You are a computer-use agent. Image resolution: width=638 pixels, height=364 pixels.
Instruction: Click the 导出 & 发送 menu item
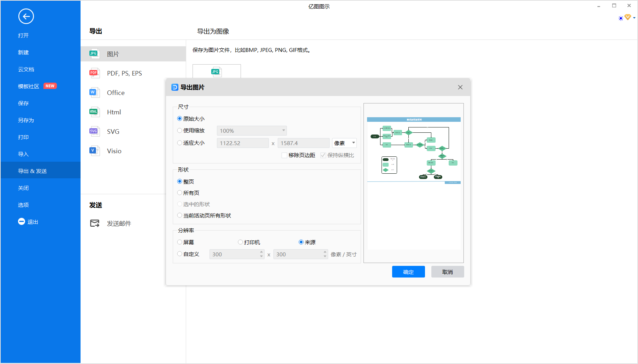click(41, 170)
